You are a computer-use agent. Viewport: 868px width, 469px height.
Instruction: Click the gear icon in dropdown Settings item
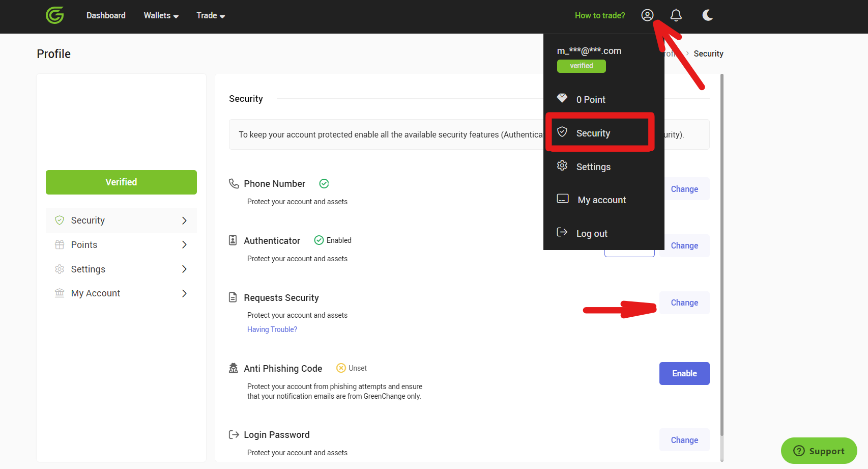click(562, 166)
